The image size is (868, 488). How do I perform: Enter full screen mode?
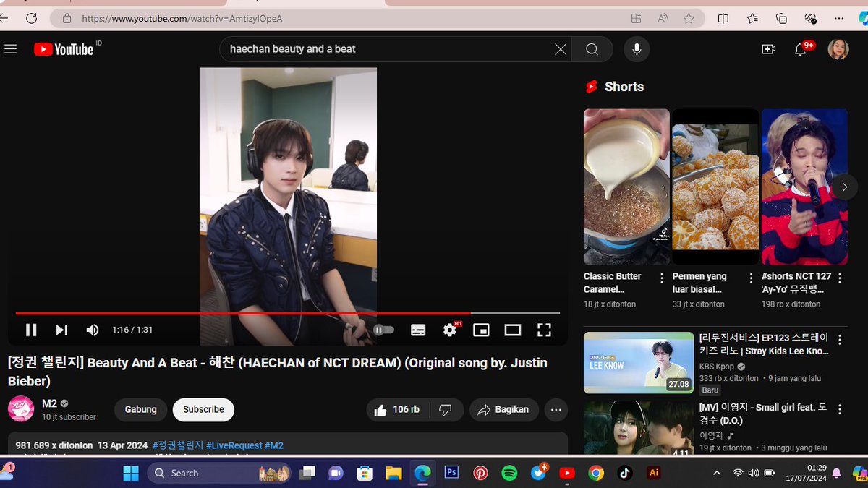tap(544, 330)
